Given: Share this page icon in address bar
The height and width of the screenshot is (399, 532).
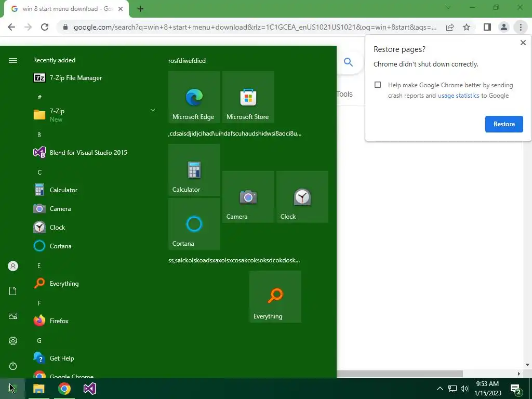Looking at the screenshot, I should coord(450,27).
